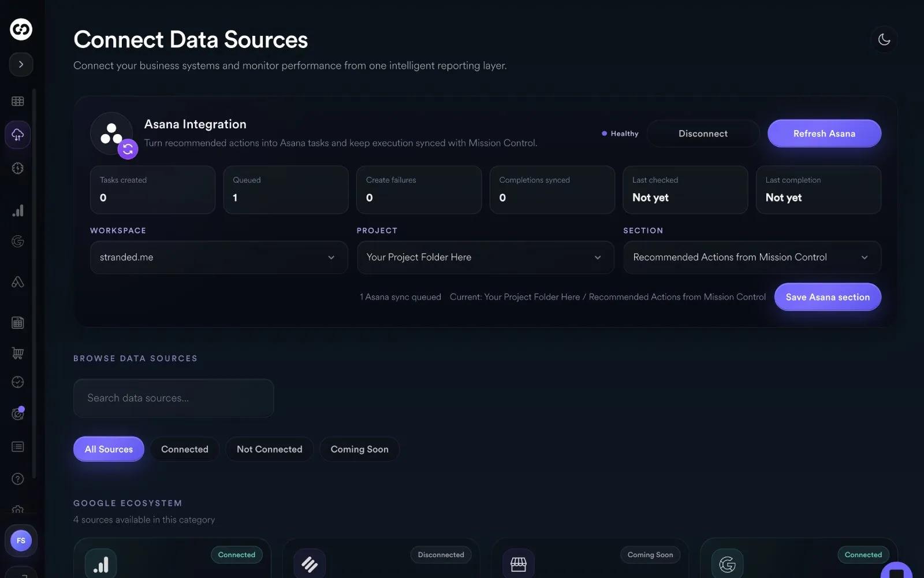Screen dimensions: 924x578
Task: Open the help question mark icon
Action: click(18, 479)
